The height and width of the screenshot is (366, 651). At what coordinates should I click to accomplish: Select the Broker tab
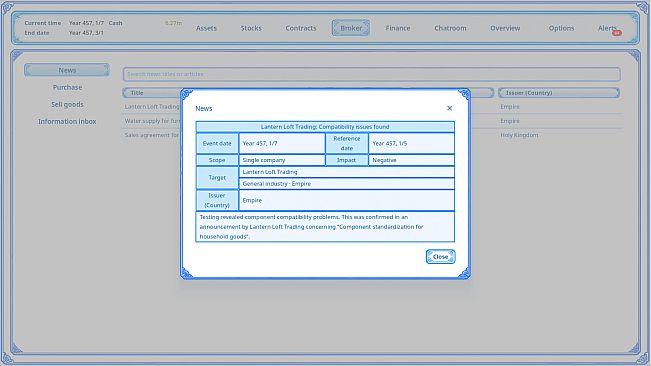click(351, 28)
